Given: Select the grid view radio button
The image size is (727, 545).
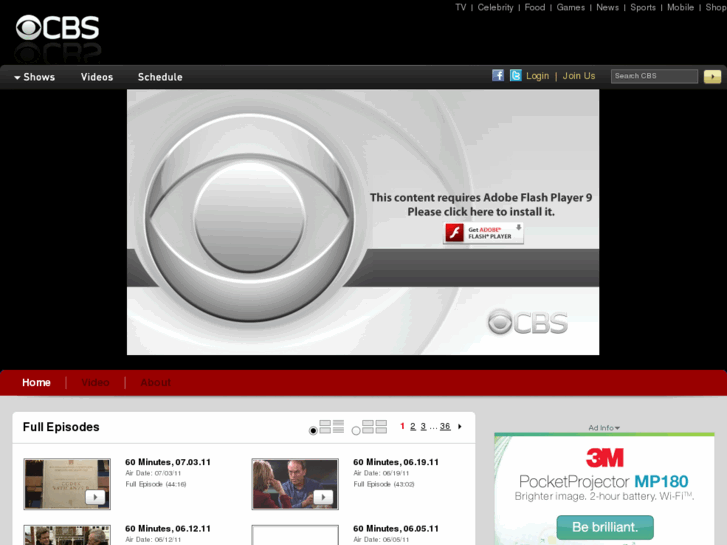Looking at the screenshot, I should point(356,431).
